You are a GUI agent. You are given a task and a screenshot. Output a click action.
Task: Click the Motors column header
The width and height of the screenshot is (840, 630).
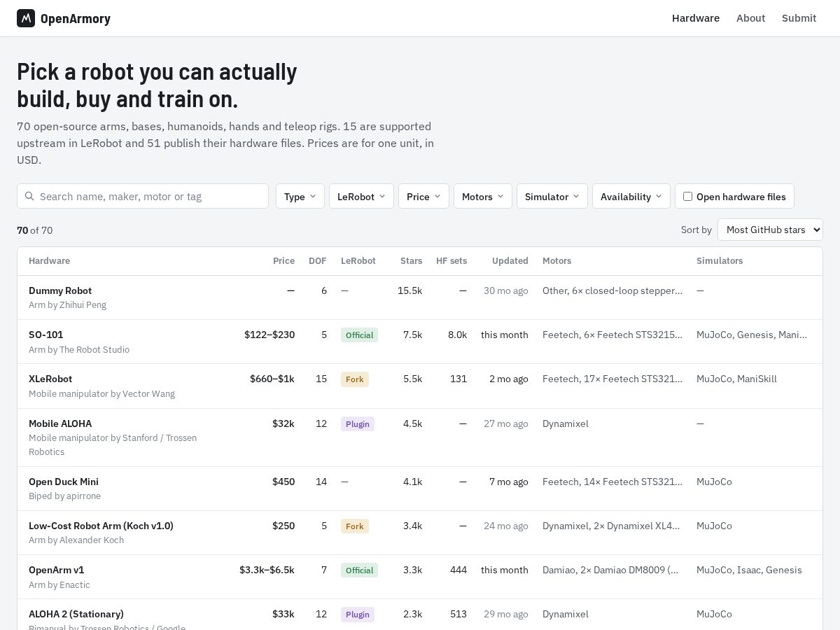[x=556, y=260]
